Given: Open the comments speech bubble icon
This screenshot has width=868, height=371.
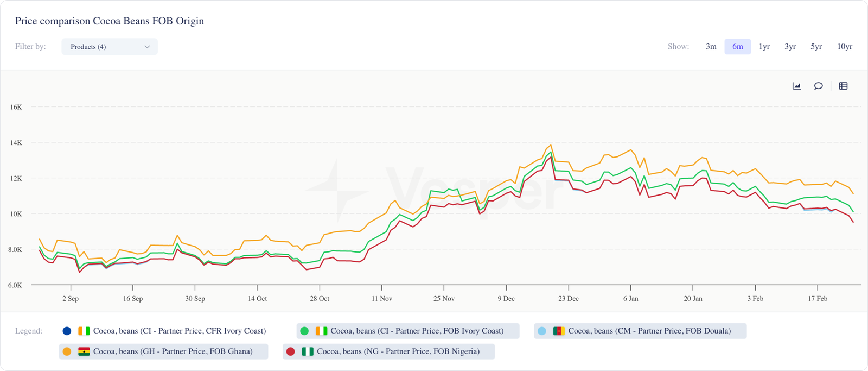Looking at the screenshot, I should click(x=818, y=86).
